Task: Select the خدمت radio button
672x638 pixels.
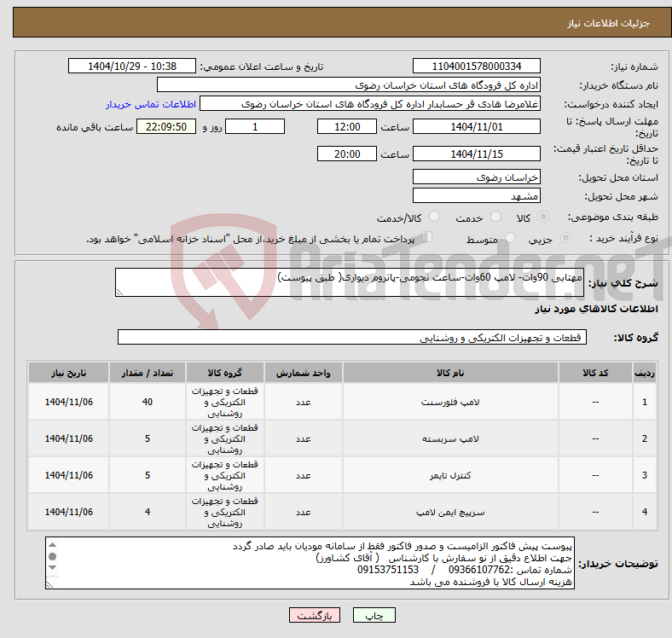Action: [x=495, y=217]
